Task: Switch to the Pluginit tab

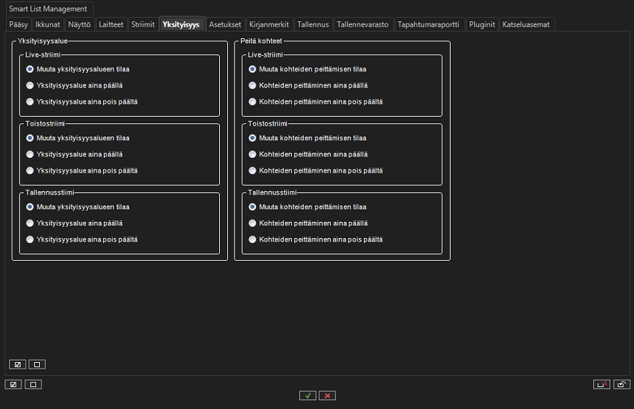Action: 482,25
